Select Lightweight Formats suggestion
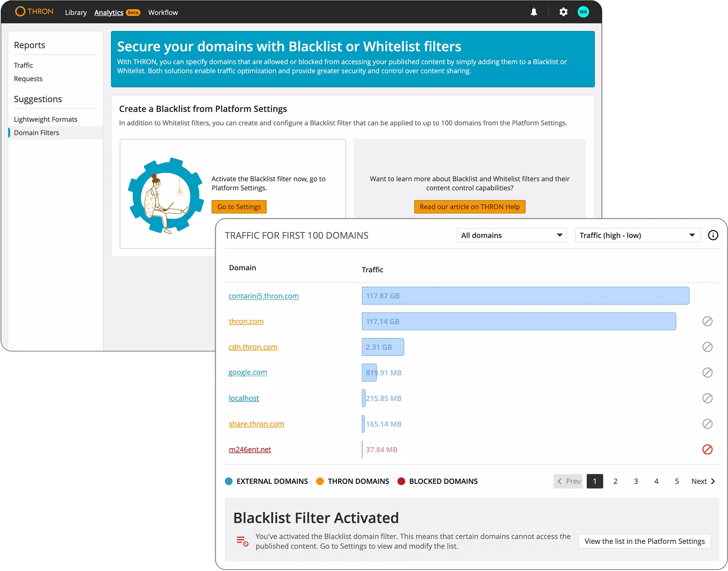Image resolution: width=728 pixels, height=571 pixels. tap(45, 119)
